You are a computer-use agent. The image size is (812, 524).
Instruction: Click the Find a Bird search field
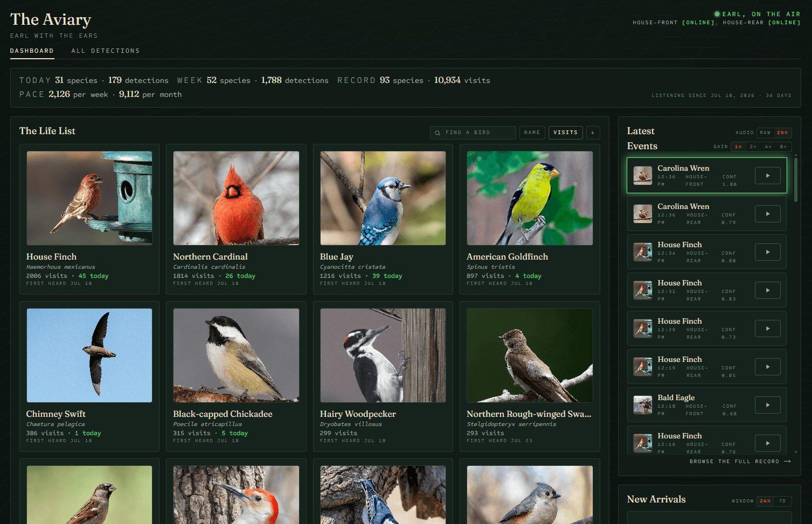click(x=473, y=132)
